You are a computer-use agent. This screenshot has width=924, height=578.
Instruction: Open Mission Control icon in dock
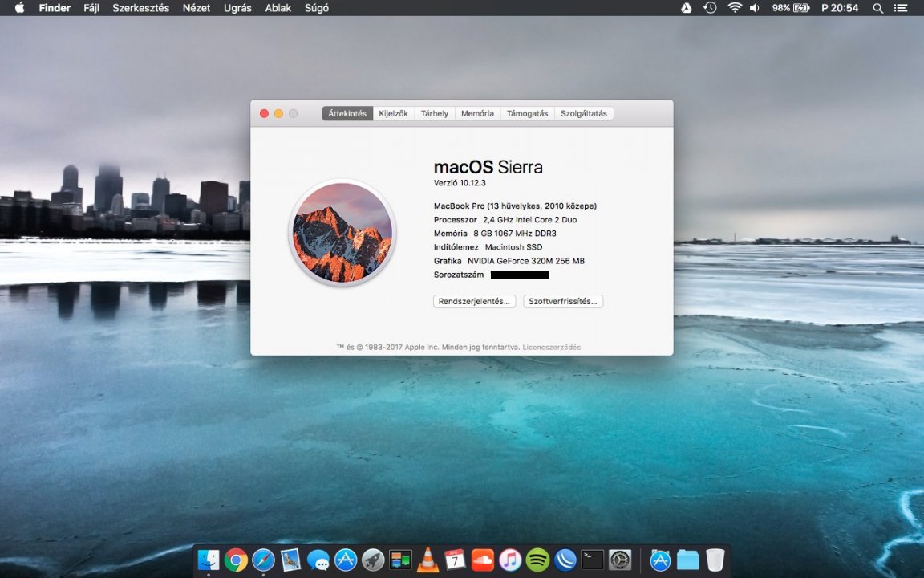(x=400, y=560)
